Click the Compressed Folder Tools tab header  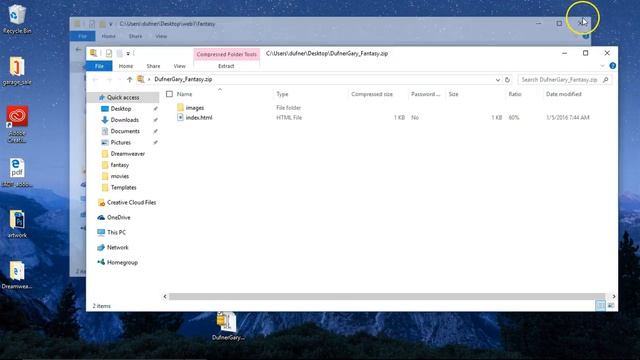[227, 54]
